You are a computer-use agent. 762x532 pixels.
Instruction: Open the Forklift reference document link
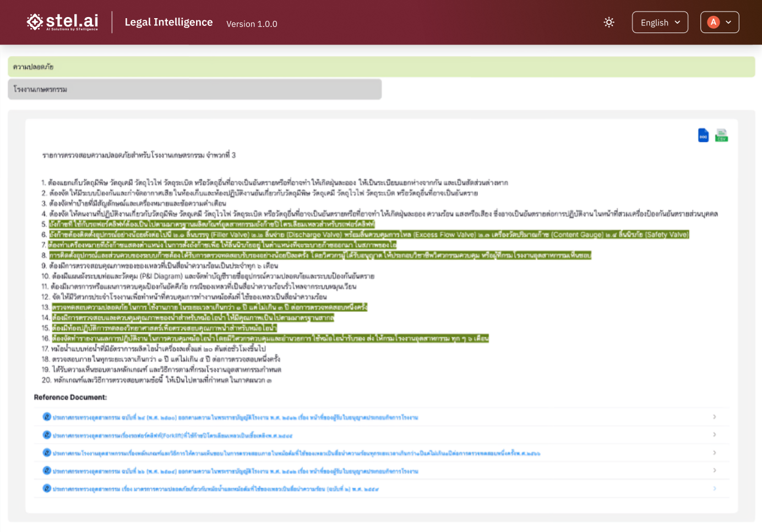coord(172,436)
